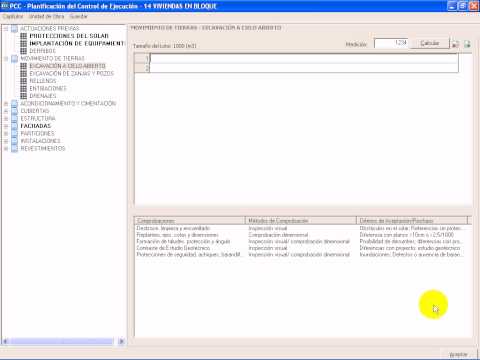Click the folder icon of FACHADAS
This screenshot has width=480, height=360.
tap(14, 126)
